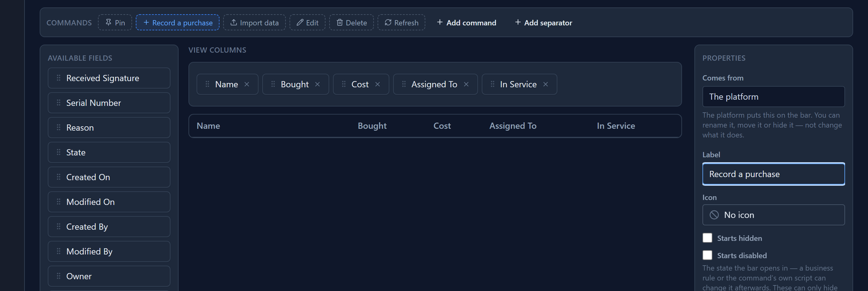
Task: Remove the Cost column chip
Action: [378, 84]
